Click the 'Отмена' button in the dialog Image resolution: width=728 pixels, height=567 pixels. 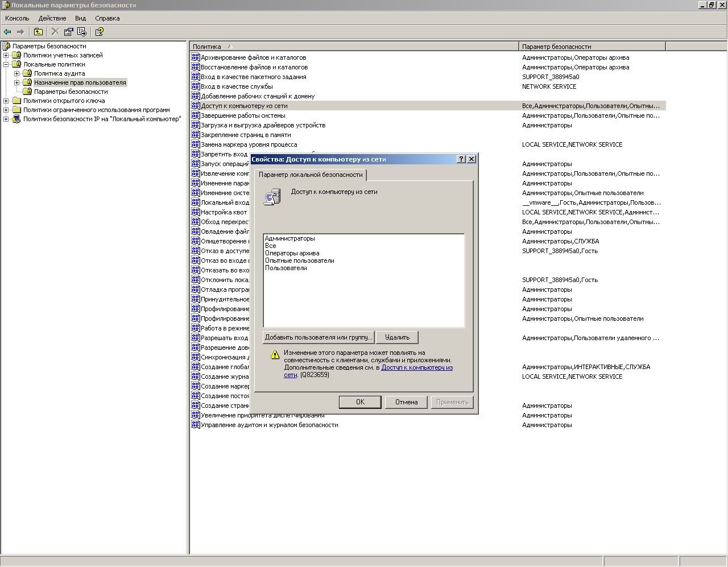point(406,402)
